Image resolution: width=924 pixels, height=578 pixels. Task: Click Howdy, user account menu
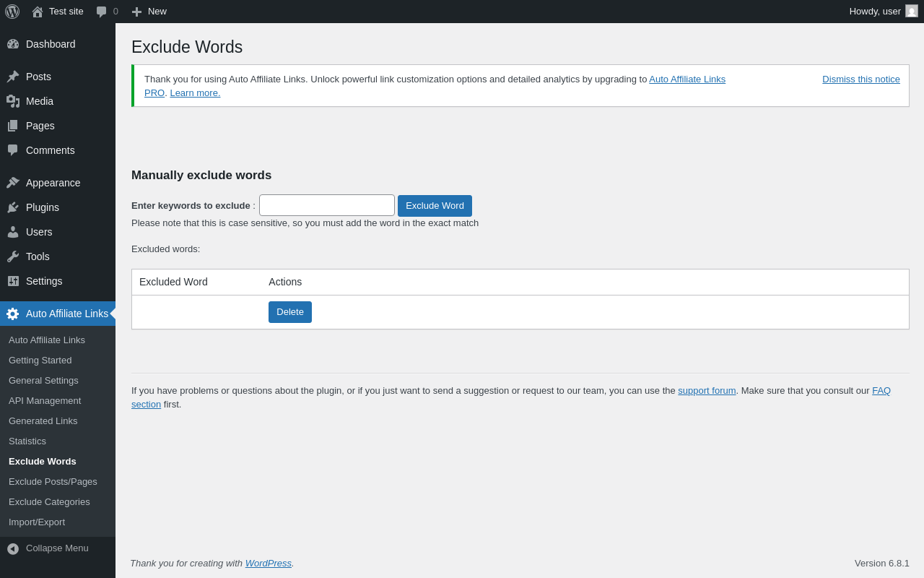point(884,12)
